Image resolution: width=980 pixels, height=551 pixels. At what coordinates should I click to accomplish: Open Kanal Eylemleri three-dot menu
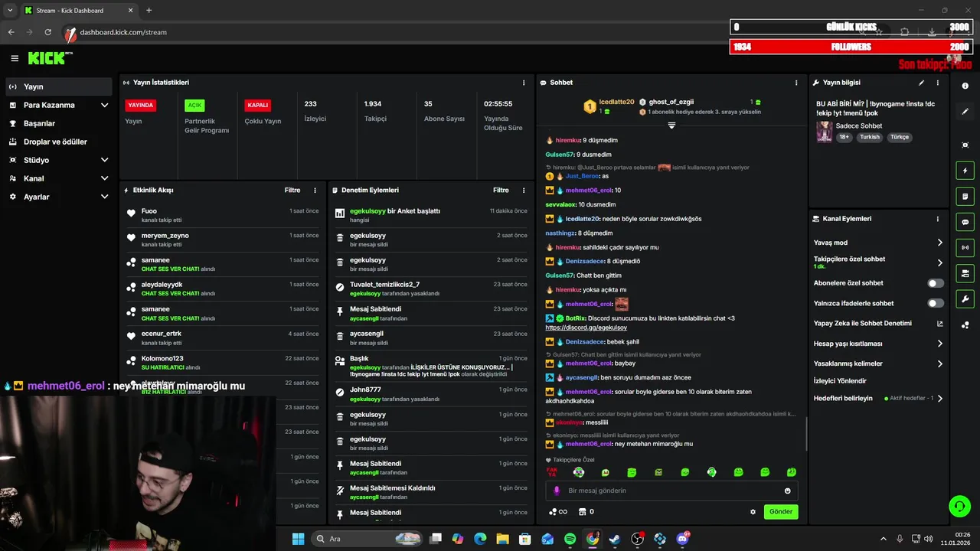pyautogui.click(x=938, y=219)
